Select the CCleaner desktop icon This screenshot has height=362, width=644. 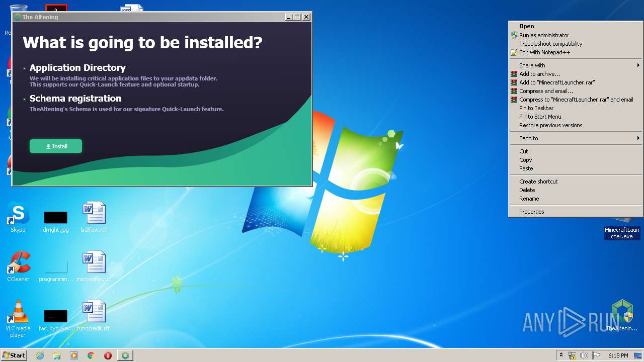18,266
